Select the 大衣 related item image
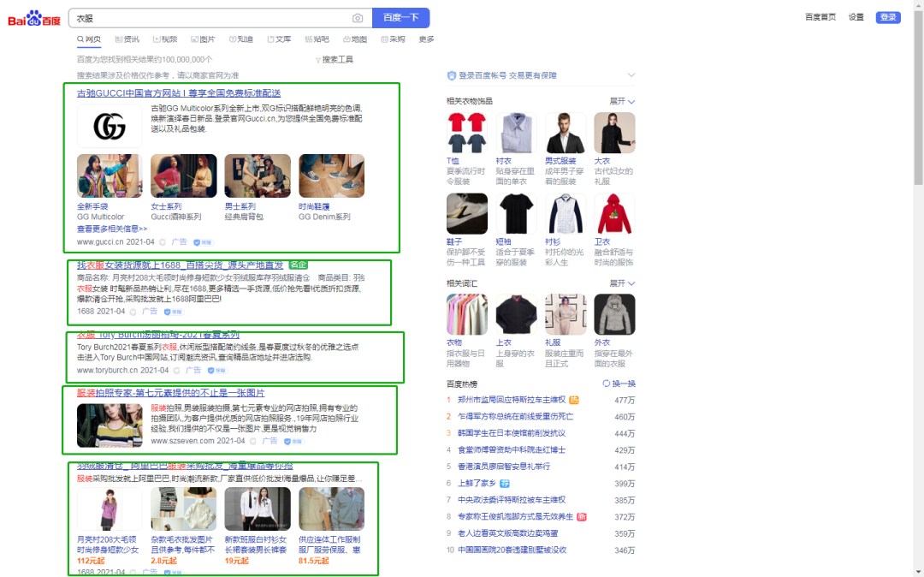The height and width of the screenshot is (577, 924). pos(614,134)
